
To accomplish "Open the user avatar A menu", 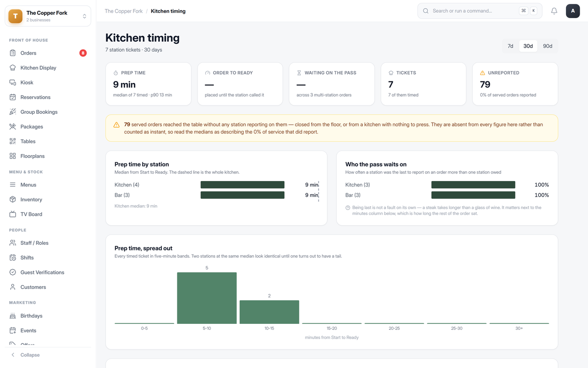I will coord(573,11).
